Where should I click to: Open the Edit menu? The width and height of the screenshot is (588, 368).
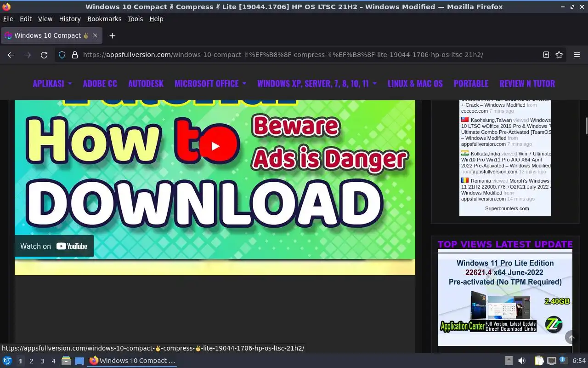click(x=26, y=19)
